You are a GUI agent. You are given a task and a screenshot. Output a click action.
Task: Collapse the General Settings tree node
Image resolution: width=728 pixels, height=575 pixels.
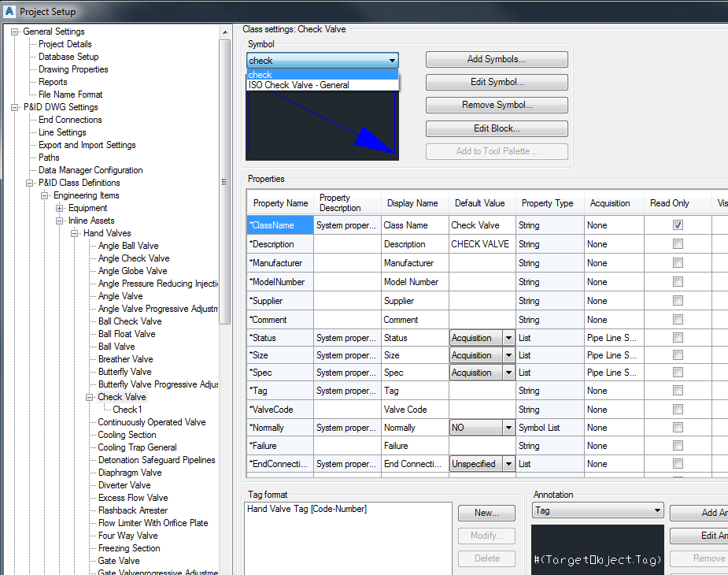pos(14,32)
